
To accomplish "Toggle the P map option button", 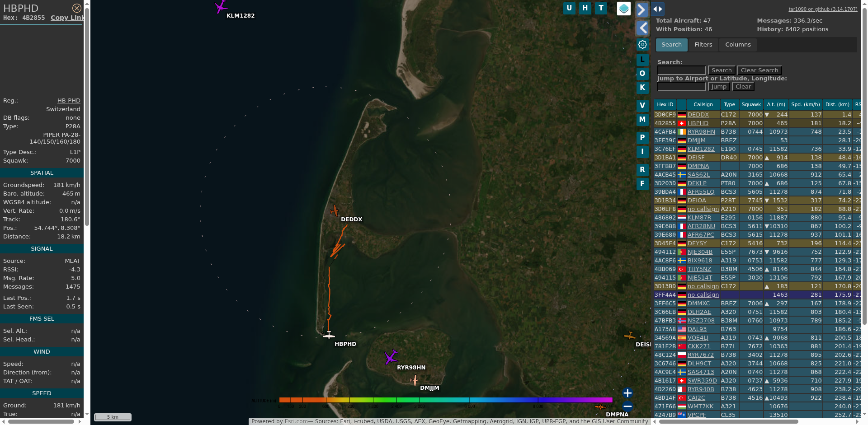I will pos(642,138).
